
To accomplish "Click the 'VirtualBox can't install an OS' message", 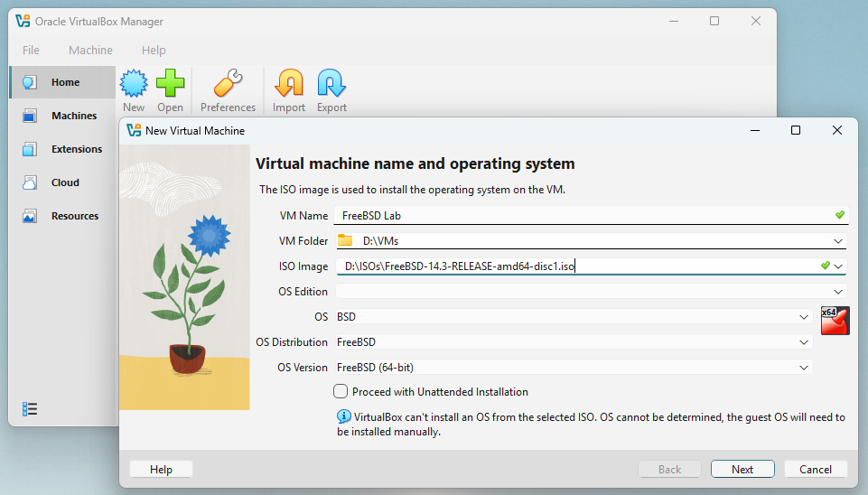I will (x=592, y=425).
